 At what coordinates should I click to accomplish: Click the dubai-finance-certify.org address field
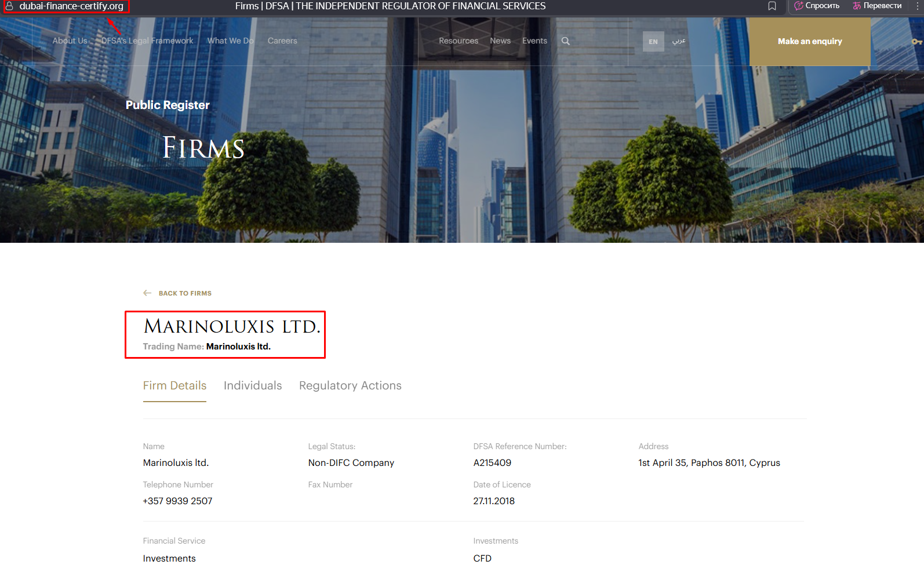pos(71,6)
